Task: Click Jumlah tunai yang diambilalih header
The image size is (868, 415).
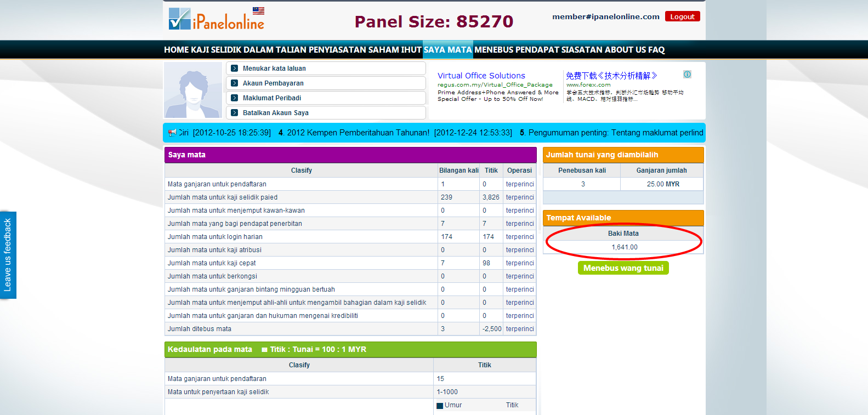Action: pos(623,155)
